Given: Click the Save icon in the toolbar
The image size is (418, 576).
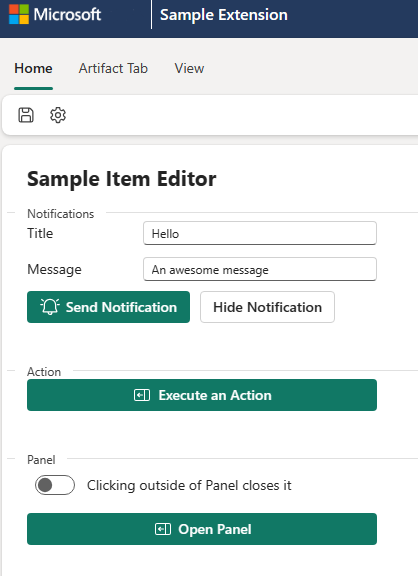Looking at the screenshot, I should (26, 115).
